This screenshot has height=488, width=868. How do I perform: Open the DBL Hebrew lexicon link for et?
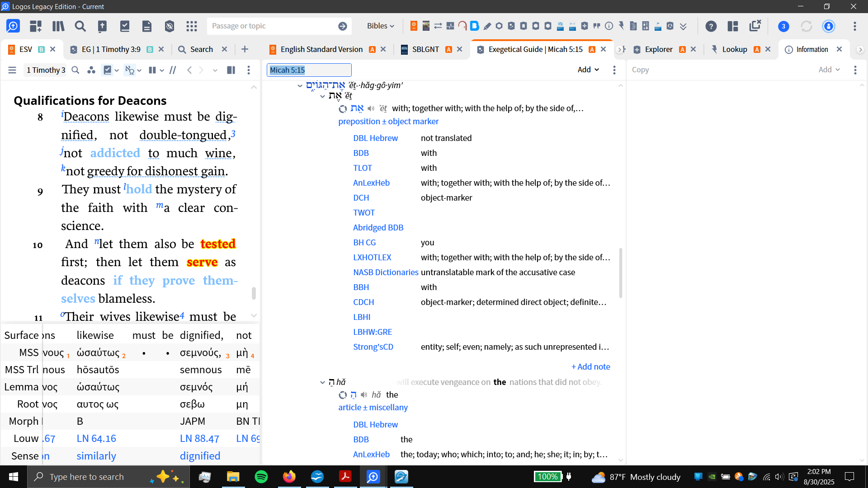point(375,138)
